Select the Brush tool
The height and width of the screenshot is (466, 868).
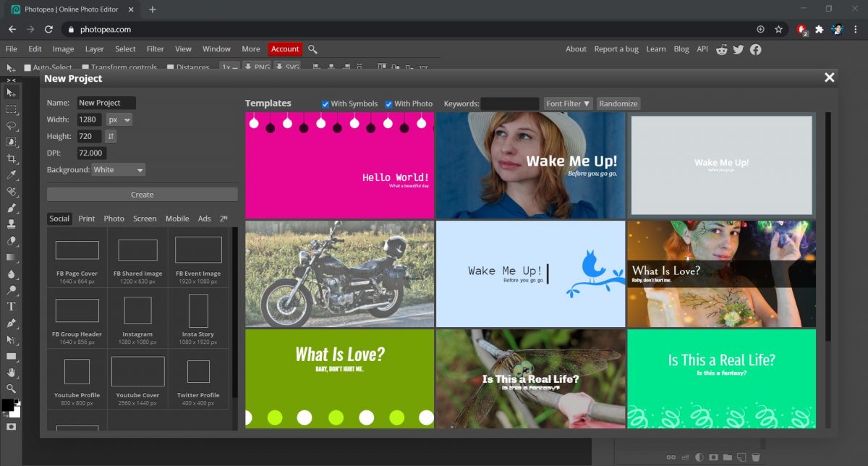[x=10, y=210]
